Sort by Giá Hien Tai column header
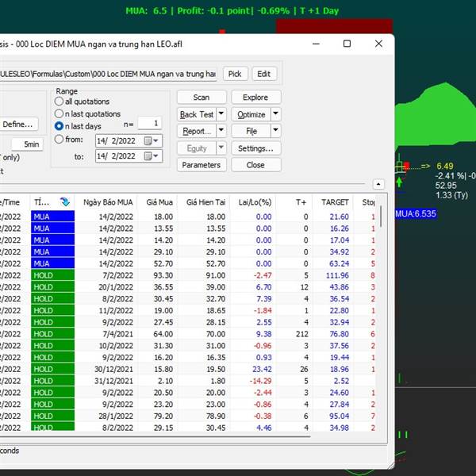This screenshot has width=476, height=476. tap(203, 202)
